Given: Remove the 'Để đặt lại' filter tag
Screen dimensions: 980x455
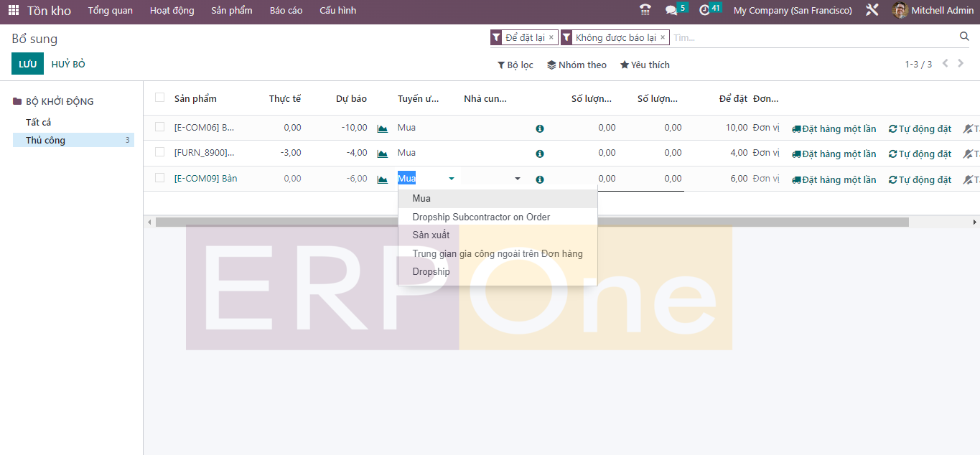Looking at the screenshot, I should click(x=551, y=37).
